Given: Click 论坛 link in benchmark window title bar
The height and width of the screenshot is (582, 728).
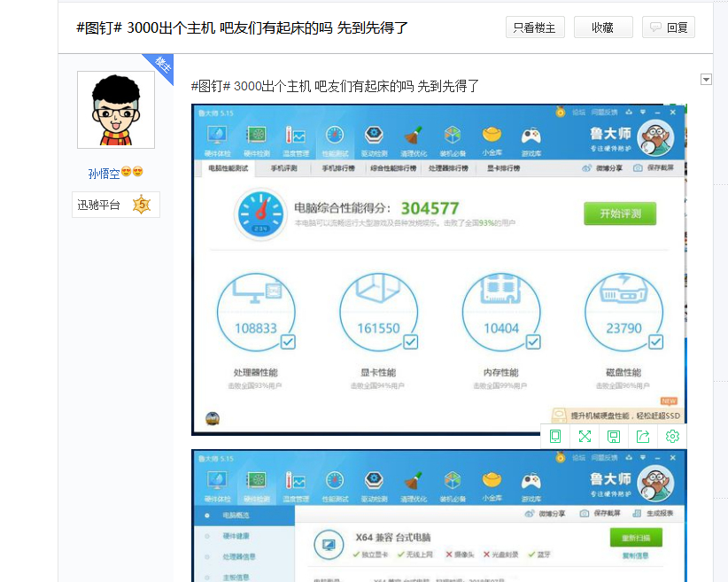Looking at the screenshot, I should click(578, 113).
